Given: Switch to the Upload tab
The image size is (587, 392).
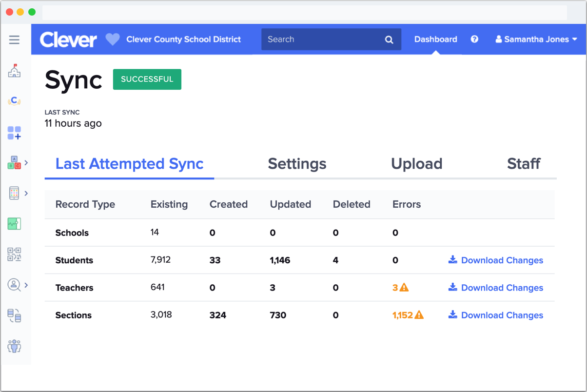Looking at the screenshot, I should [x=416, y=164].
